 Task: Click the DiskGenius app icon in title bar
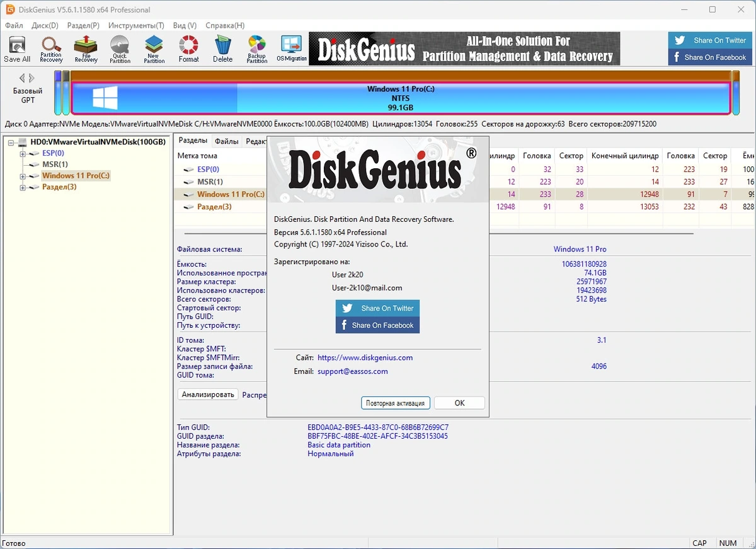click(x=10, y=9)
